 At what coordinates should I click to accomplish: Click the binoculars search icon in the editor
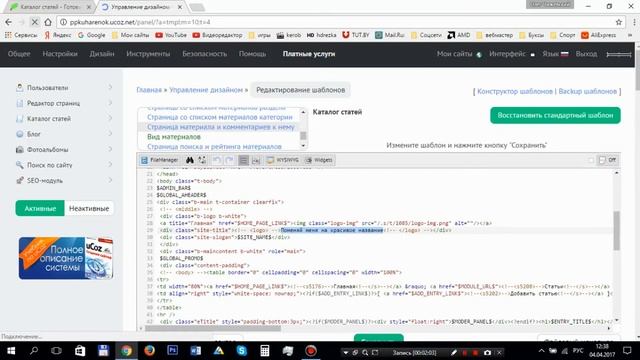(x=190, y=160)
